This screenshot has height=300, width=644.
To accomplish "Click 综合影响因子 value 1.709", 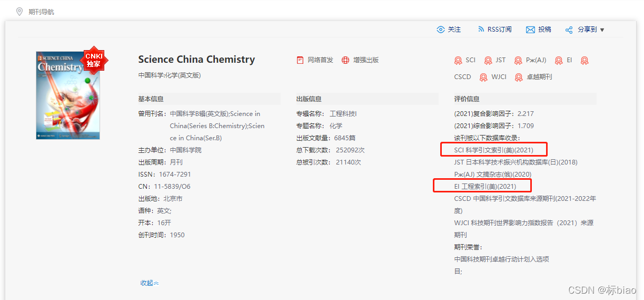I will [526, 126].
